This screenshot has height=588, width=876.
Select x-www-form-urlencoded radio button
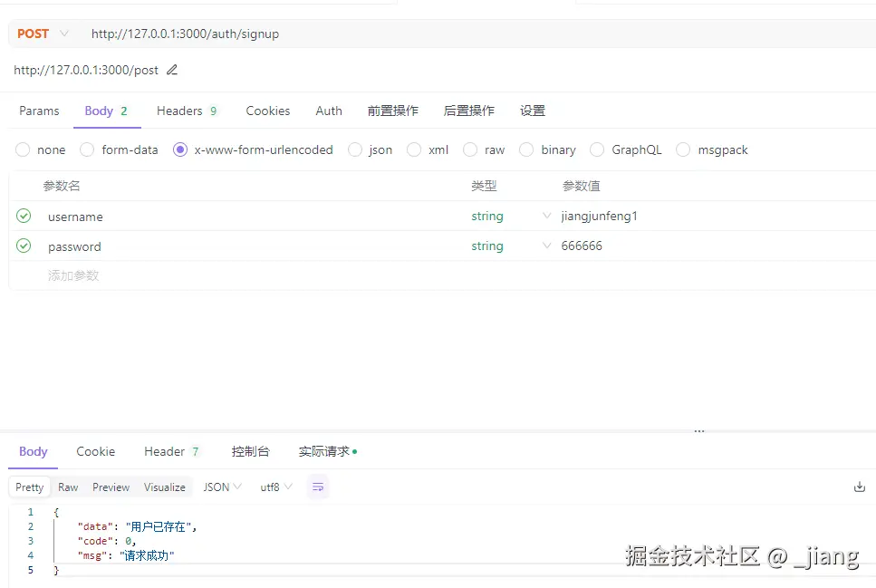coord(180,149)
